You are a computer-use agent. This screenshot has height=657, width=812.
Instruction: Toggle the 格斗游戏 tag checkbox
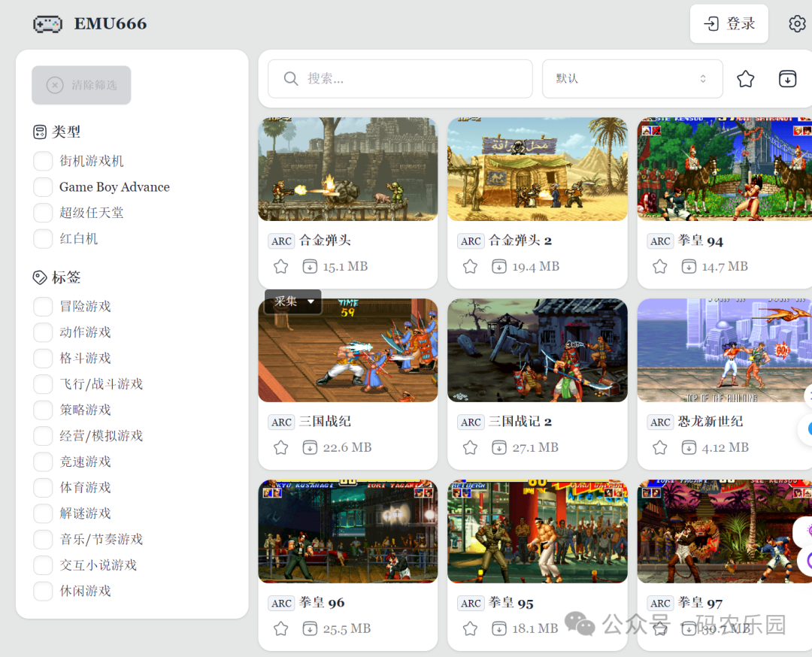(x=43, y=359)
